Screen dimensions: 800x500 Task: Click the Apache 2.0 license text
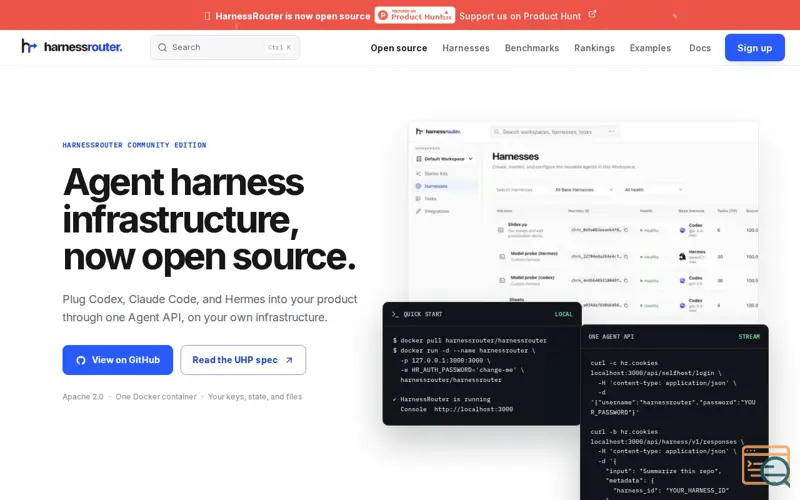(x=83, y=396)
